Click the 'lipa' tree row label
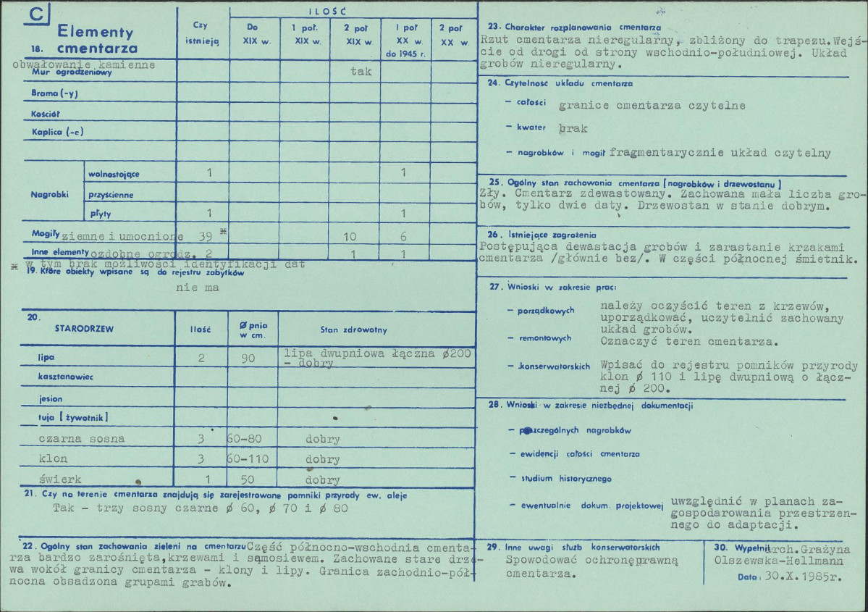868x612 pixels. coord(46,357)
